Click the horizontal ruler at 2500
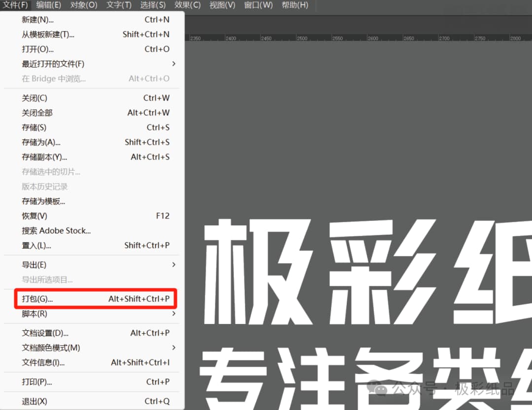The image size is (532, 410). point(302,38)
